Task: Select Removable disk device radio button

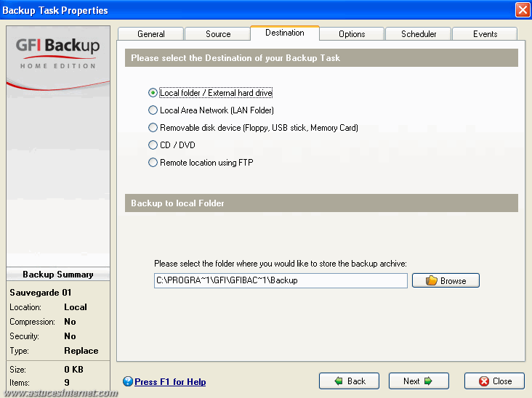Action: pyautogui.click(x=153, y=128)
